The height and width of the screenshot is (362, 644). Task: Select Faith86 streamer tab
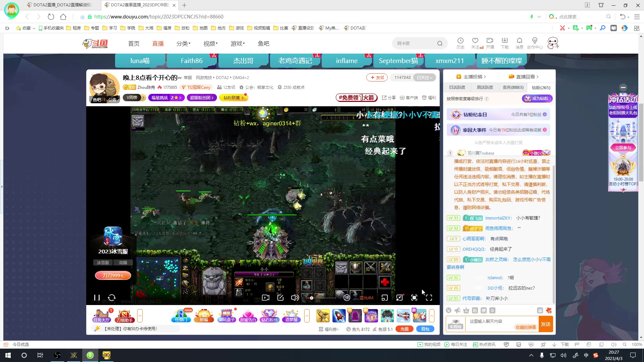[x=192, y=61]
